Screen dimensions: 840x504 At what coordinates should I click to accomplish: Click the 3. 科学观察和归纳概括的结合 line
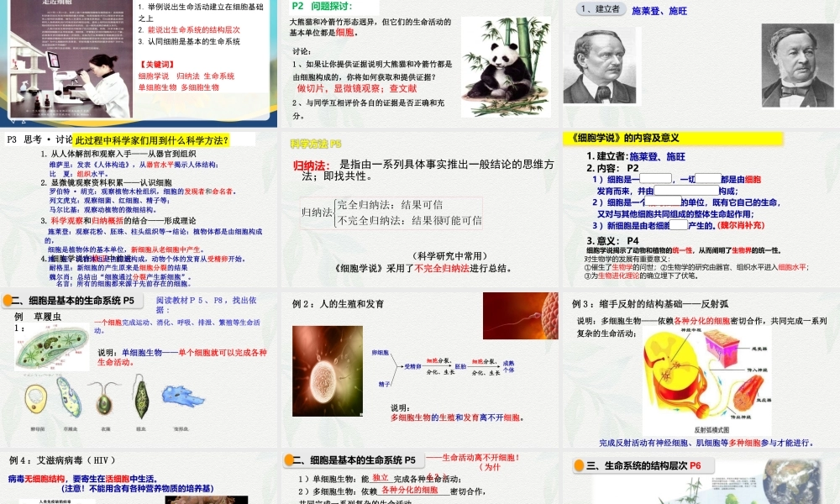point(118,221)
